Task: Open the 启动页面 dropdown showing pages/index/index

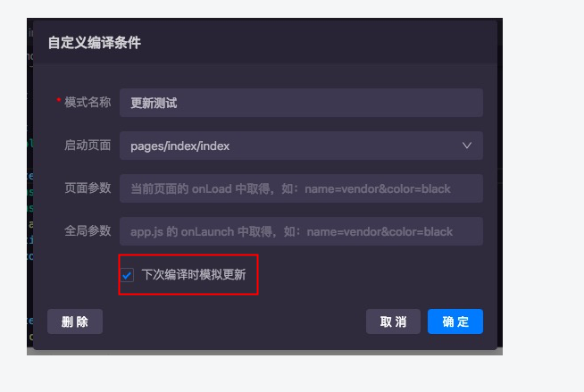Action: click(x=301, y=146)
